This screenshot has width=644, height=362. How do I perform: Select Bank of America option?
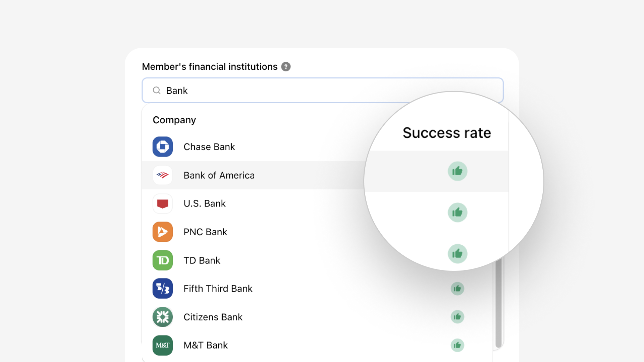[219, 175]
